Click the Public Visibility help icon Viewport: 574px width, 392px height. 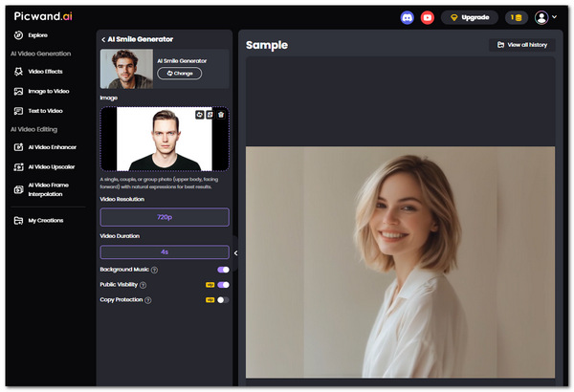point(143,285)
